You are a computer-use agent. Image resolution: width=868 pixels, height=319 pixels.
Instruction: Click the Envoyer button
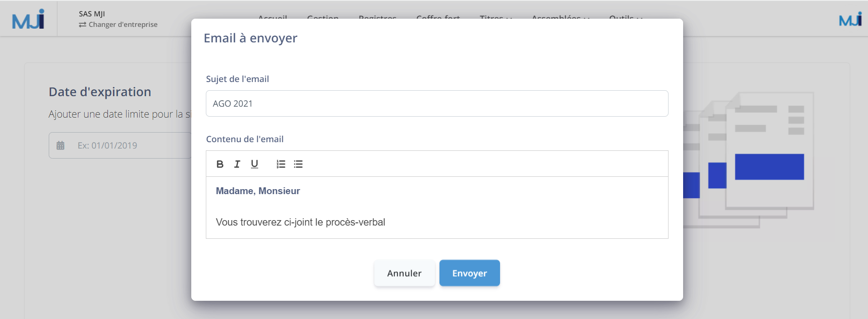click(x=470, y=273)
